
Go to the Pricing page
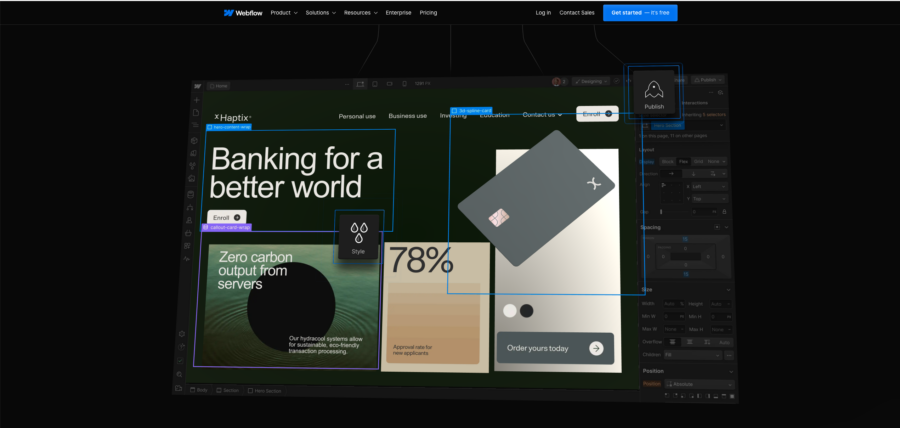click(x=428, y=13)
